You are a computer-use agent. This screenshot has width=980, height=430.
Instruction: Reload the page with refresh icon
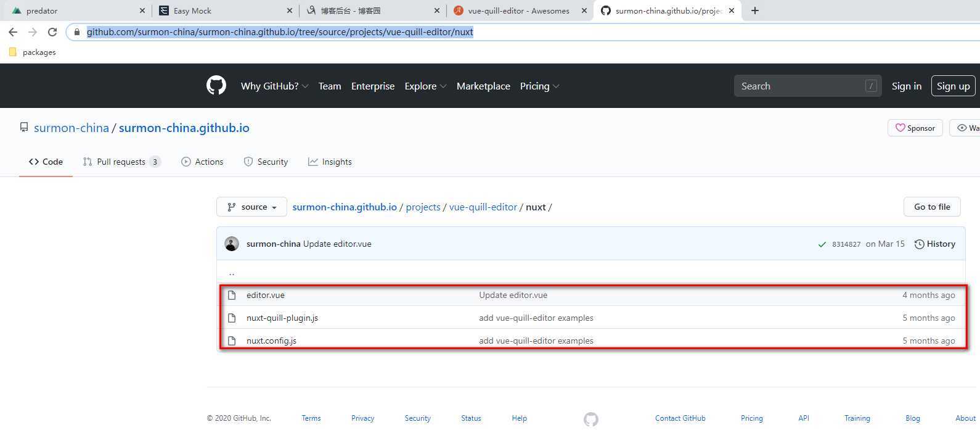52,32
